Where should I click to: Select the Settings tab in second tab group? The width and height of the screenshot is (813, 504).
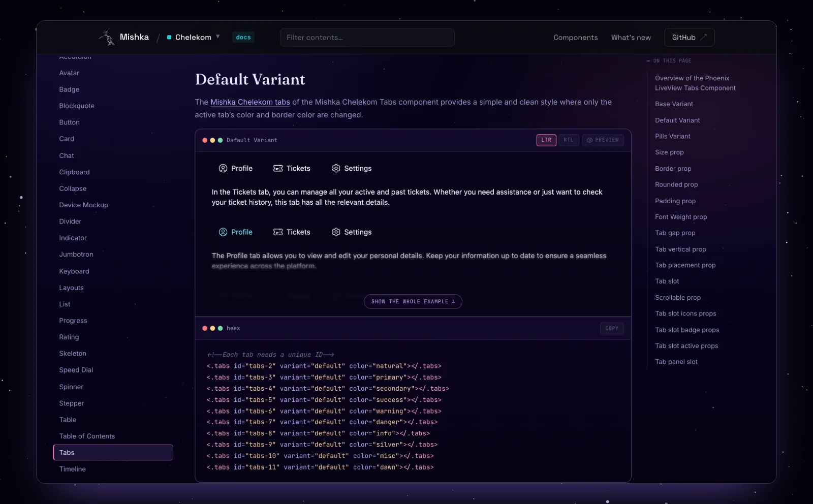pos(352,232)
